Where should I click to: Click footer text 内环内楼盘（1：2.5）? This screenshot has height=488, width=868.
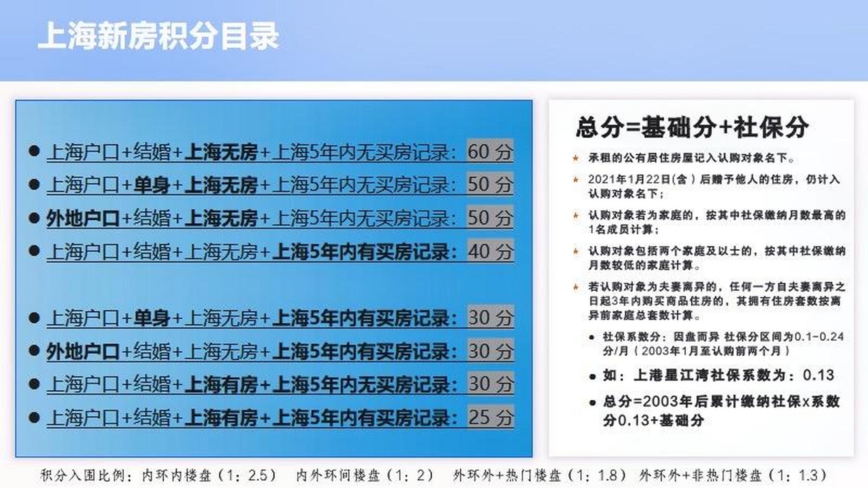point(209,475)
